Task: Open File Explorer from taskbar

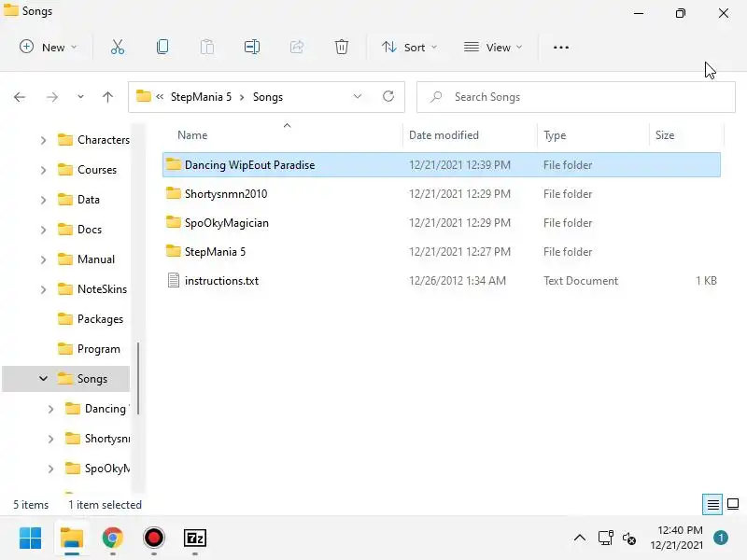Action: coord(72,539)
